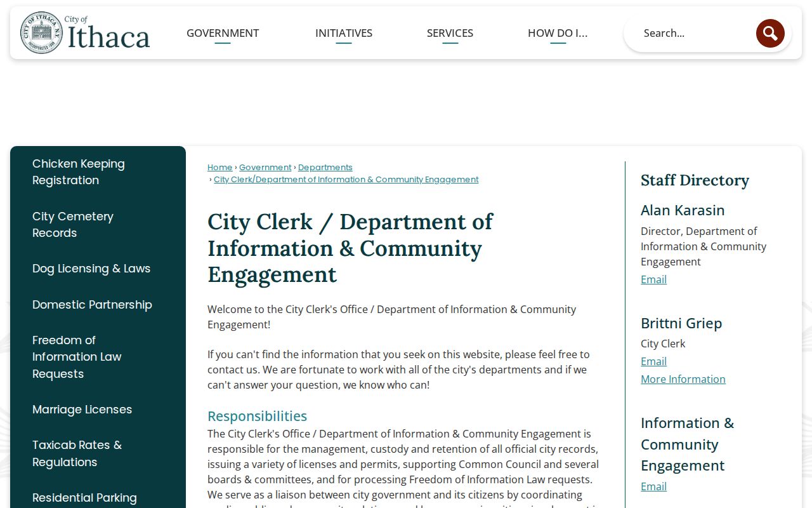Open Taxicab Rates & Regulations link

(77, 453)
